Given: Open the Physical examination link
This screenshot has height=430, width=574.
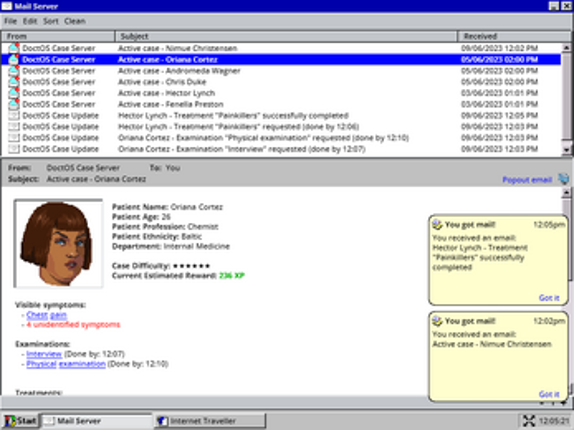Looking at the screenshot, I should 66,364.
